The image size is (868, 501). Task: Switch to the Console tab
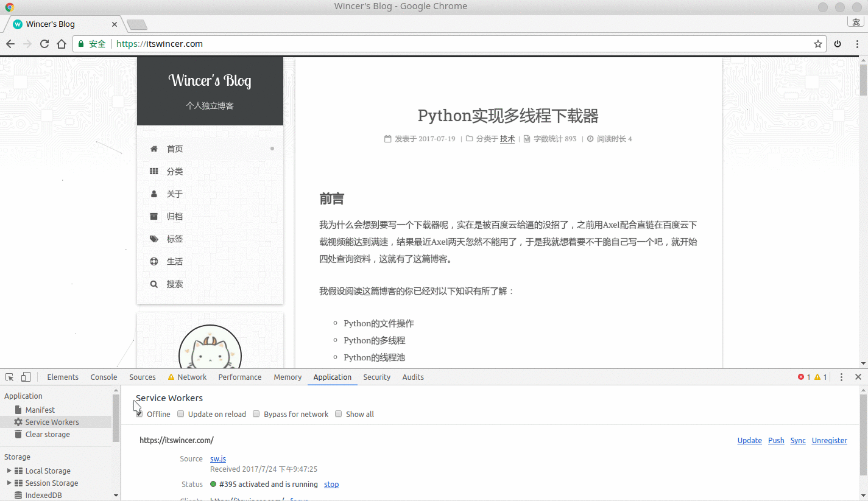pyautogui.click(x=104, y=377)
